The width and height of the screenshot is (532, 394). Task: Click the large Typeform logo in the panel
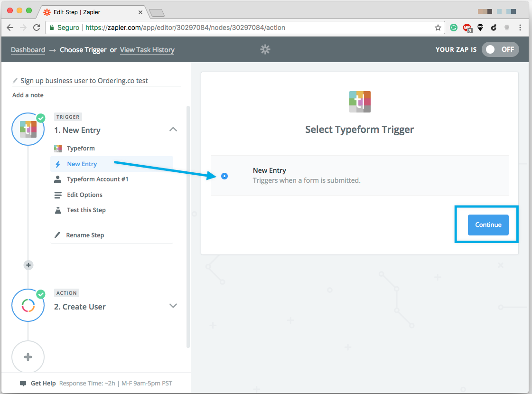(360, 102)
